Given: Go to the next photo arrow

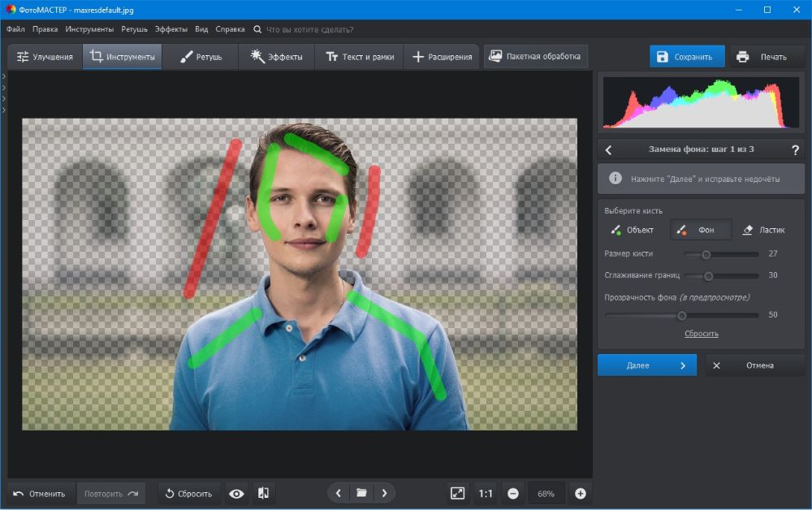Looking at the screenshot, I should [x=384, y=493].
